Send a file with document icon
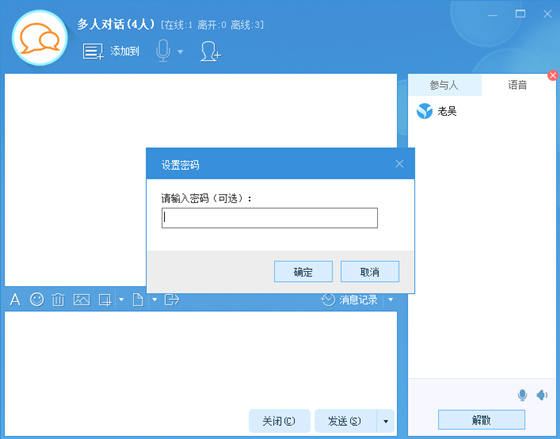 (138, 300)
